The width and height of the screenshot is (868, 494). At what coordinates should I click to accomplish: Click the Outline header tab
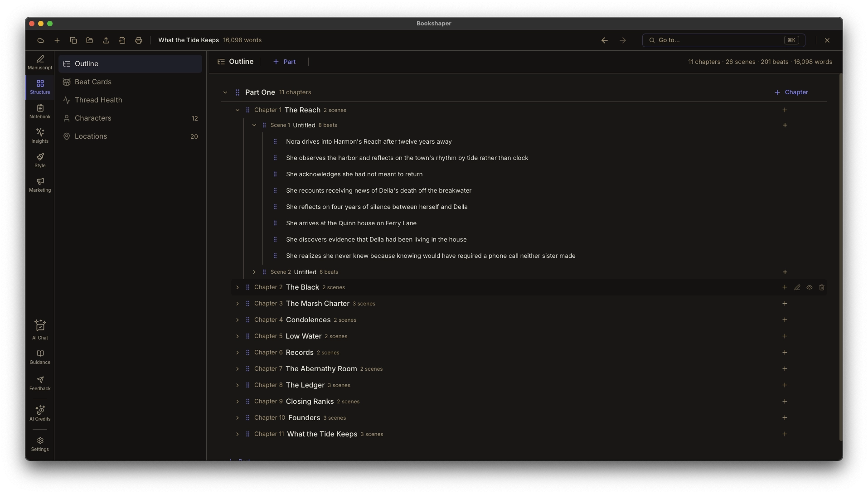coord(235,62)
